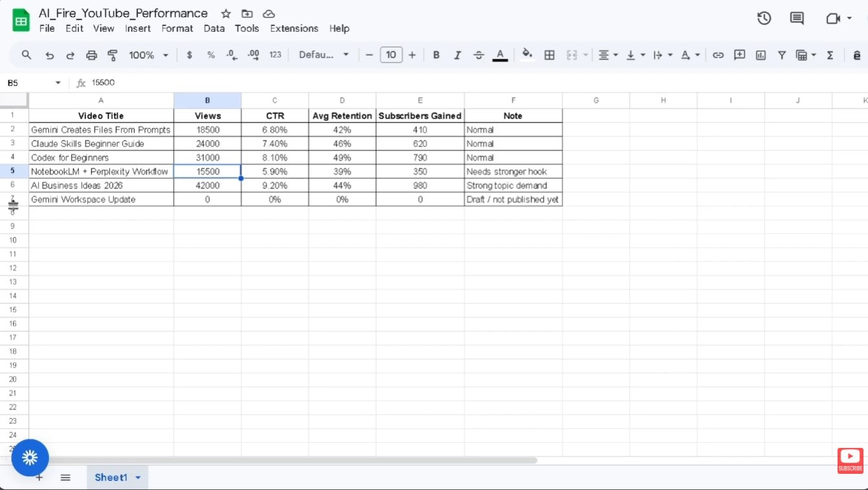Open the text color picker
This screenshot has height=490, width=868.
pyautogui.click(x=500, y=55)
